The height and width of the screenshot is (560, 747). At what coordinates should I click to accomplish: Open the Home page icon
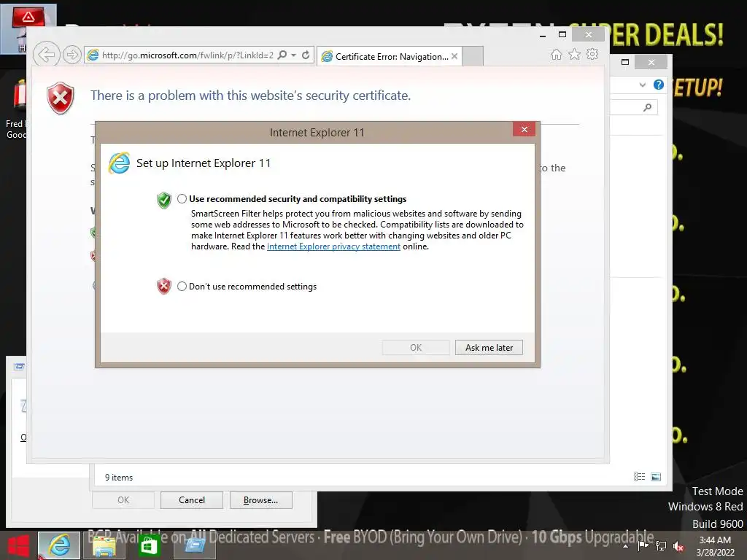[557, 55]
